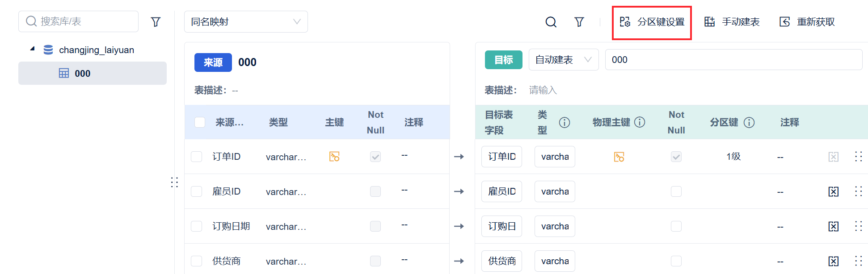This screenshot has width=868, height=274.
Task: Remove the 雇员ID target field row
Action: pyautogui.click(x=833, y=191)
